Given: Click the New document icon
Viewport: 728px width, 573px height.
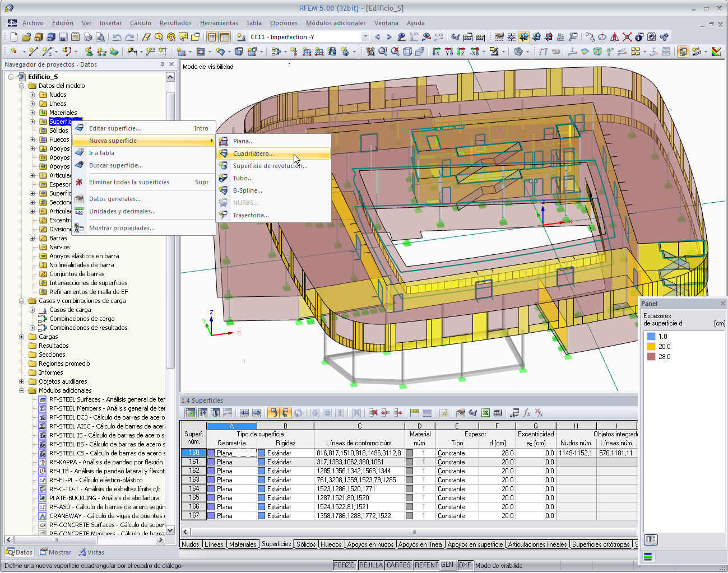Looking at the screenshot, I should [14, 37].
